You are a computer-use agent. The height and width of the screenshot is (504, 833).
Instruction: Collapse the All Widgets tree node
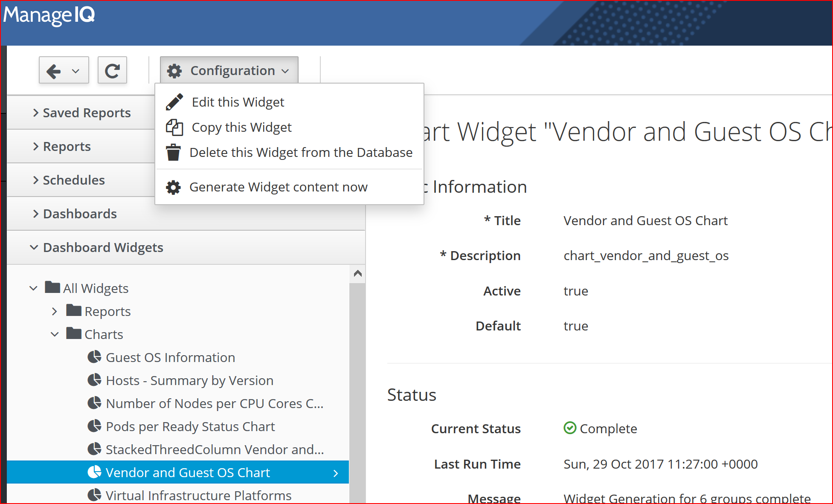click(33, 288)
